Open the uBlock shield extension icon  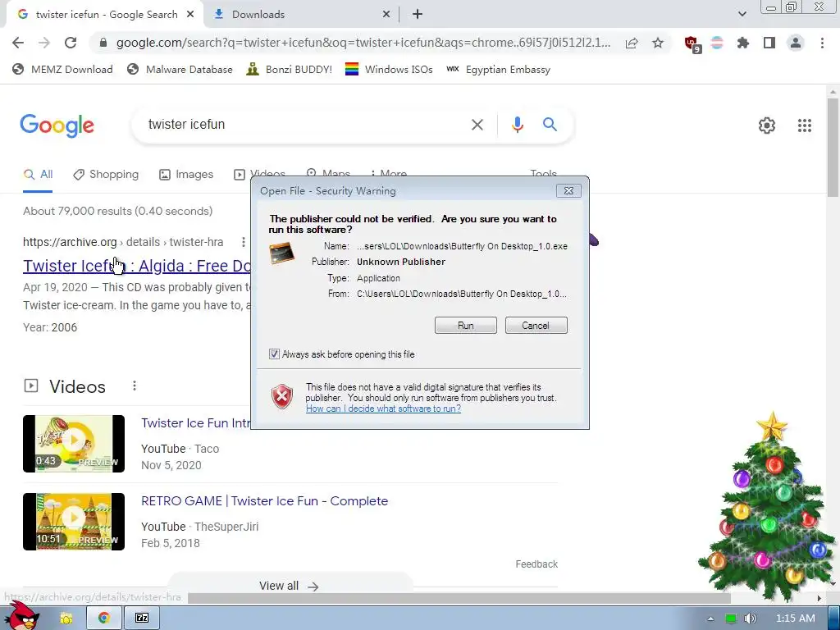coord(692,44)
